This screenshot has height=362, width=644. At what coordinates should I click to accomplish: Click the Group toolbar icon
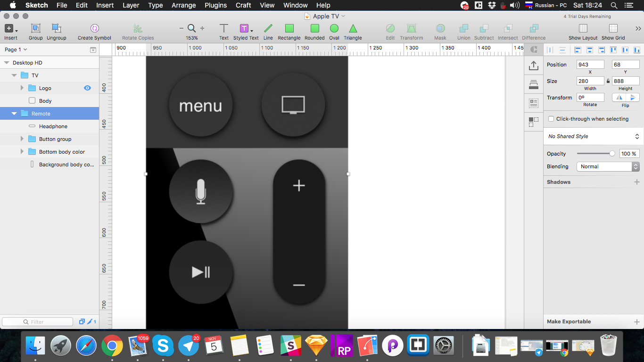pyautogui.click(x=35, y=29)
